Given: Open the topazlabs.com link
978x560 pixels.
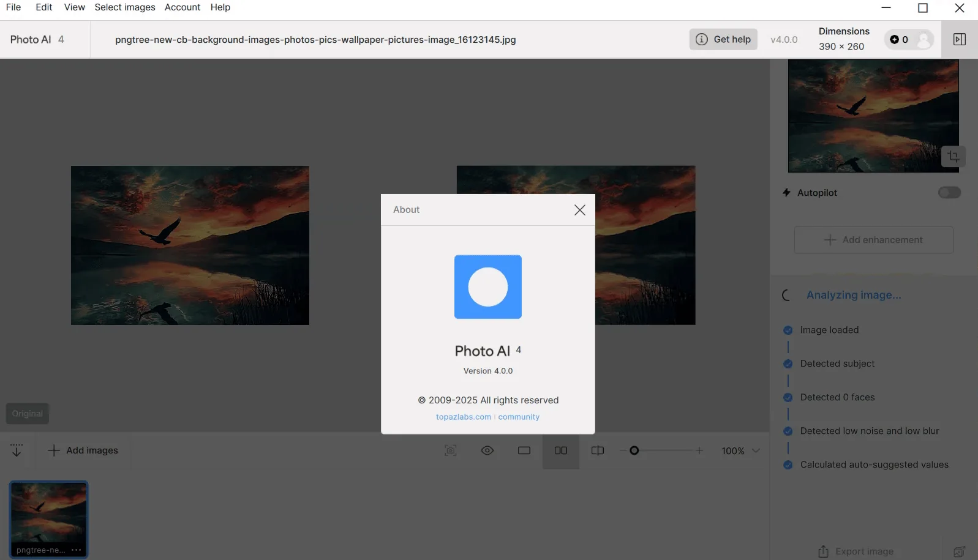Looking at the screenshot, I should tap(464, 417).
